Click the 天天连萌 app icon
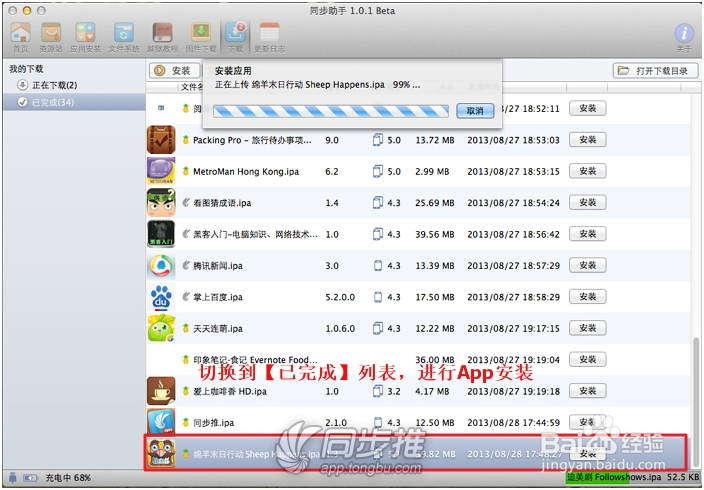 coord(161,328)
